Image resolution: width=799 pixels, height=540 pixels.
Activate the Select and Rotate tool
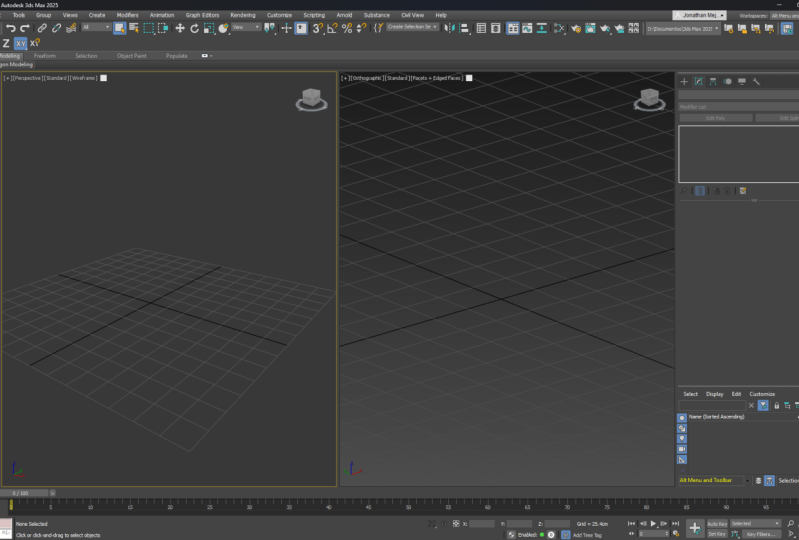pos(194,29)
